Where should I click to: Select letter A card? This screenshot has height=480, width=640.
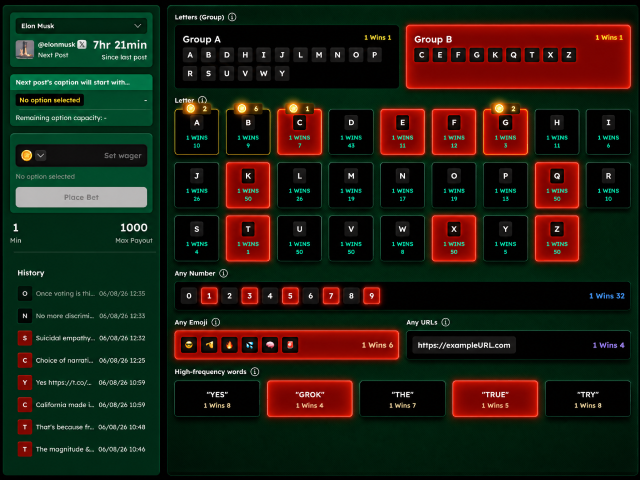coord(197,132)
